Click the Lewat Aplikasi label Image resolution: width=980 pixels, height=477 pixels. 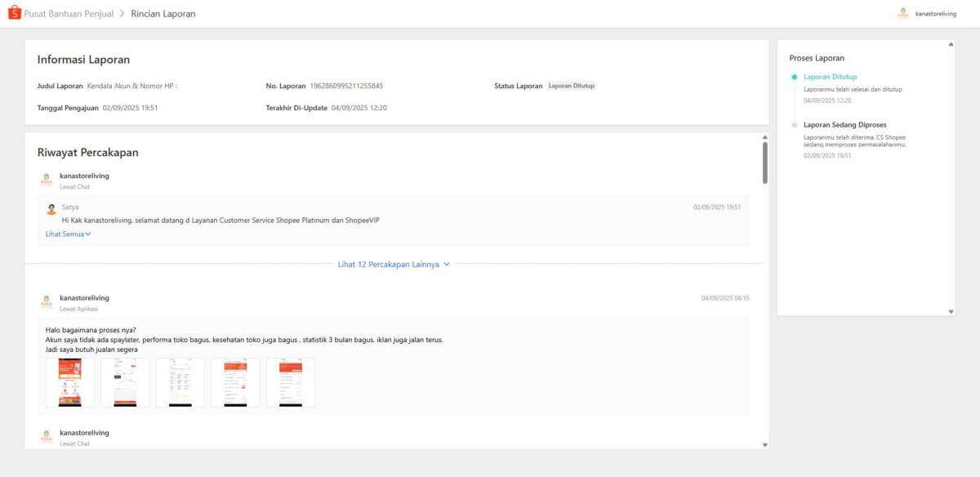pos(79,310)
